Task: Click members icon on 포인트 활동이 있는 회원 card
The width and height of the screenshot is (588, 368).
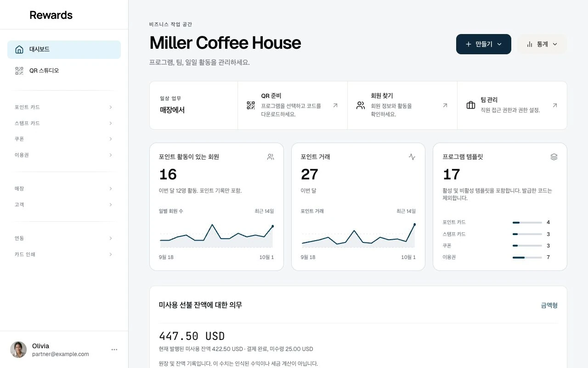Action: pos(271,157)
